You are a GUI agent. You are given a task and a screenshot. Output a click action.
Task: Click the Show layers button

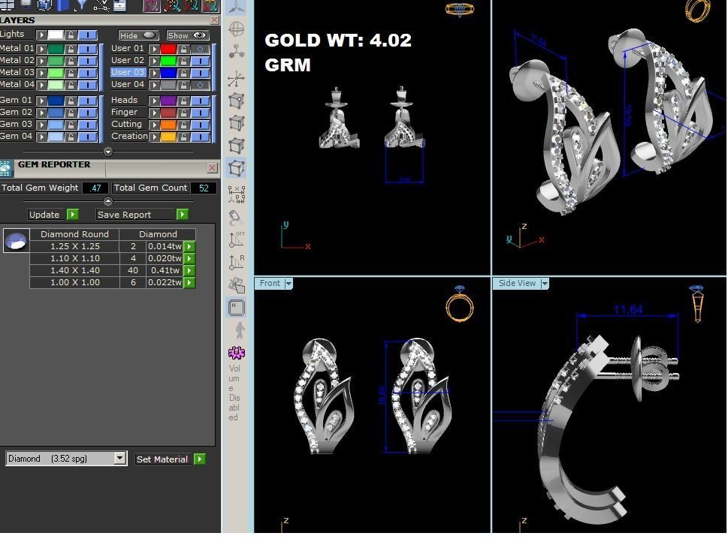pos(188,35)
